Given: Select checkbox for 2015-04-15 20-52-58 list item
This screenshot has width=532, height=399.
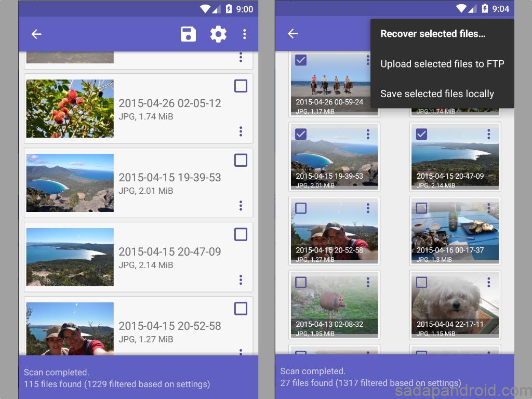Looking at the screenshot, I should pyautogui.click(x=241, y=309).
